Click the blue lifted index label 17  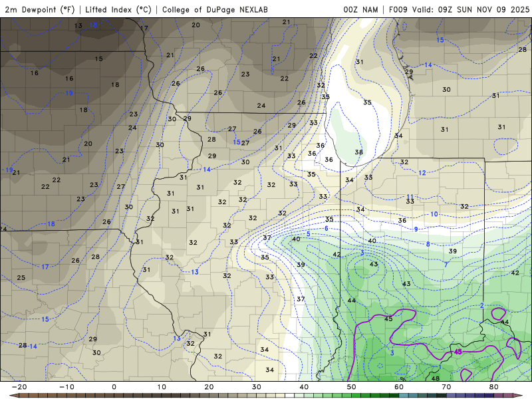[x=45, y=267]
